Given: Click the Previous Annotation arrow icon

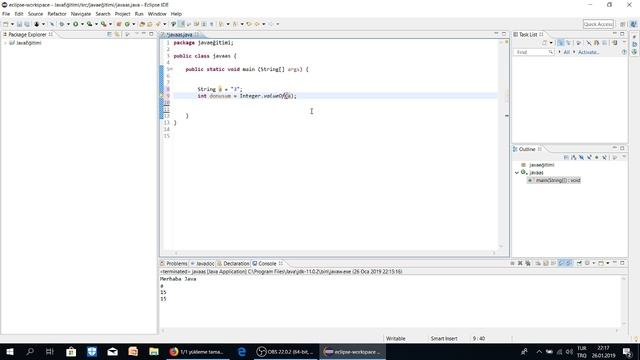Looking at the screenshot, I should pos(235,24).
